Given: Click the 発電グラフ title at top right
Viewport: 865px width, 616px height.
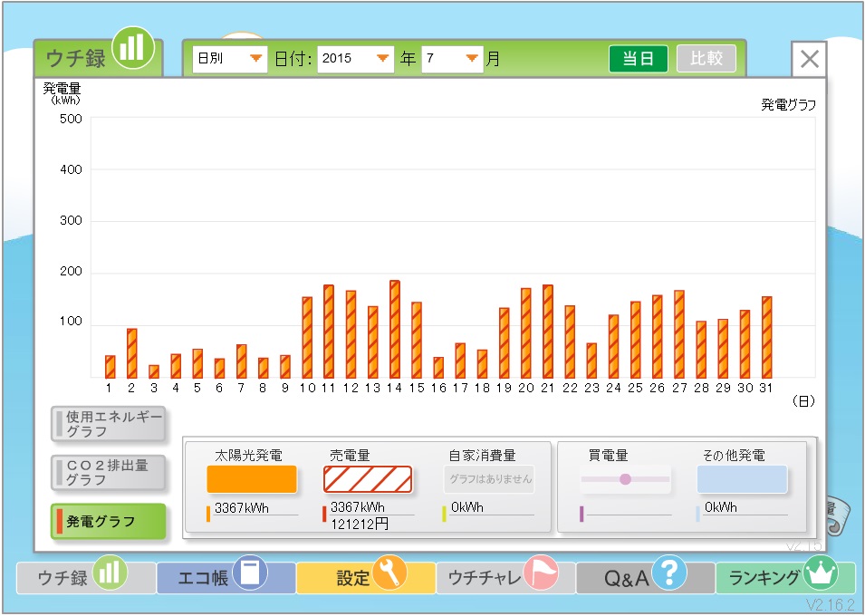Looking at the screenshot, I should [788, 105].
